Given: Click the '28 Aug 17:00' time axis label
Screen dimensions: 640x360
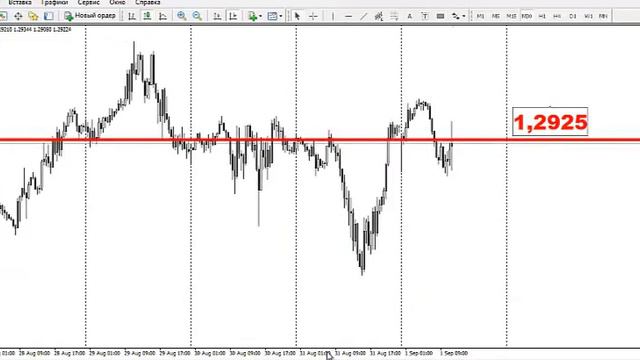Looking at the screenshot, I should click(69, 353).
